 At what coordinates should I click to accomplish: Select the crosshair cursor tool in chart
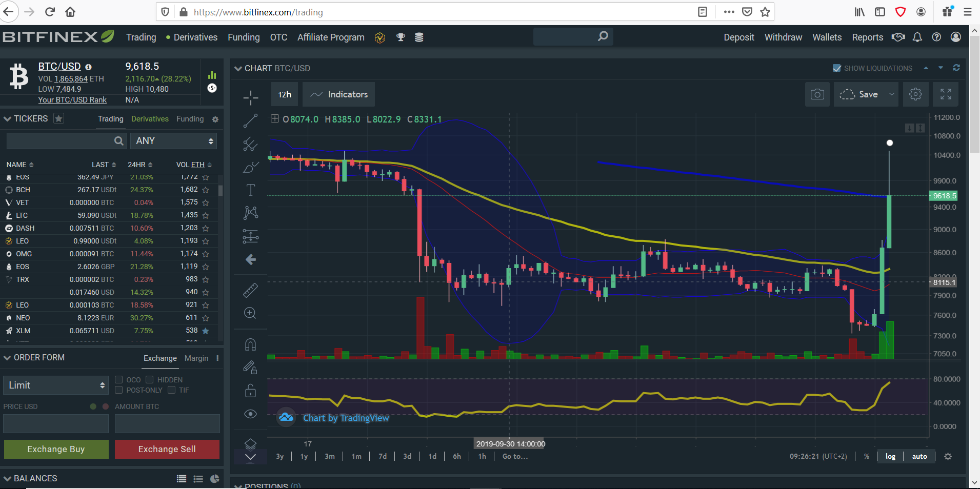pyautogui.click(x=250, y=97)
